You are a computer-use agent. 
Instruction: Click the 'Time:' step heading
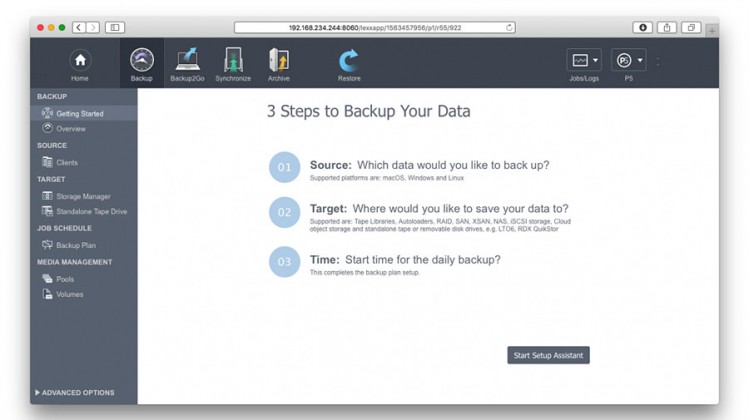coord(324,259)
